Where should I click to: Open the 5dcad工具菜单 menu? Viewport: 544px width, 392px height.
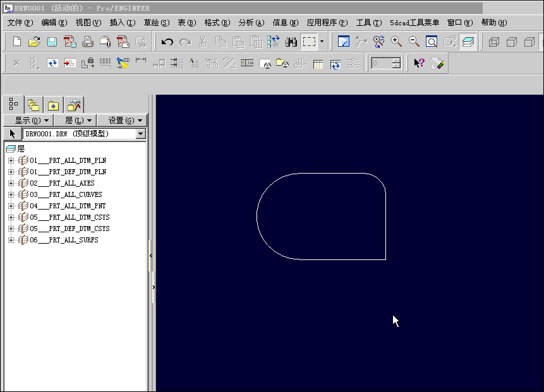tap(414, 23)
